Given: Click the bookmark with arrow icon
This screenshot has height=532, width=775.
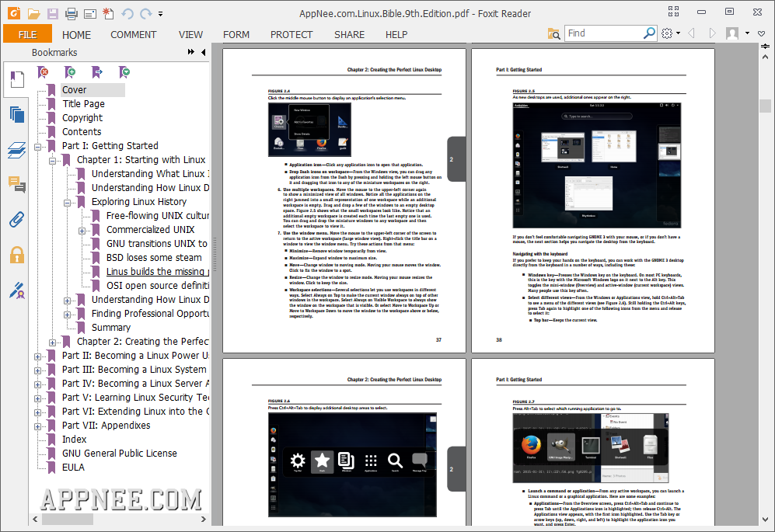Looking at the screenshot, I should pos(97,72).
